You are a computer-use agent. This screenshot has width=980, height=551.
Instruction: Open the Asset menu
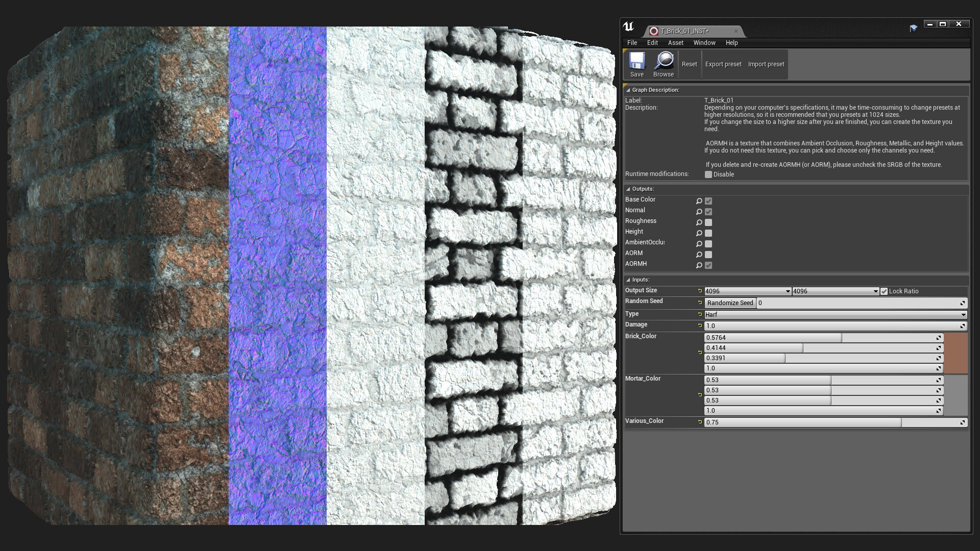[x=675, y=43]
